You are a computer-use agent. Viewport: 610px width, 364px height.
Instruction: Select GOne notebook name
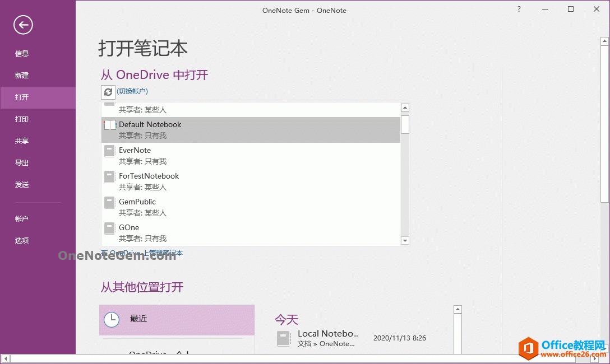tap(129, 227)
